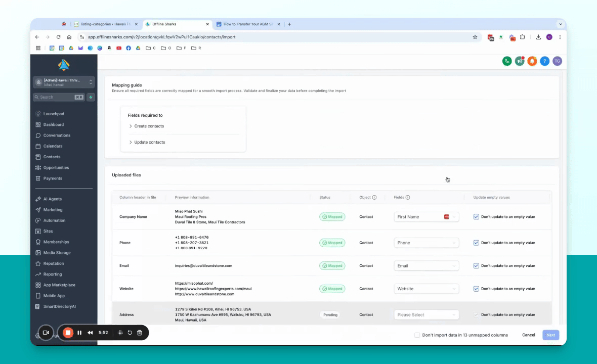Viewport: 597px width, 364px height.
Task: Open the browser tab list chevron
Action: [560, 24]
